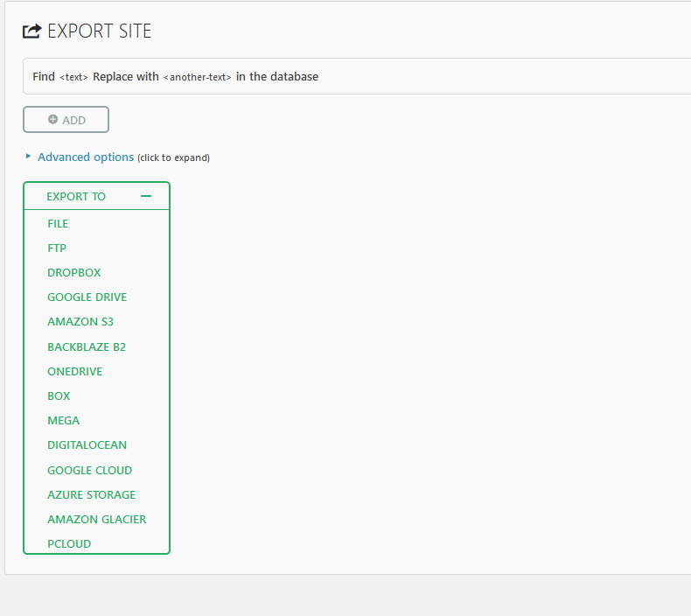Choose Backblaze B2 export target
The width and height of the screenshot is (691, 616).
(87, 347)
